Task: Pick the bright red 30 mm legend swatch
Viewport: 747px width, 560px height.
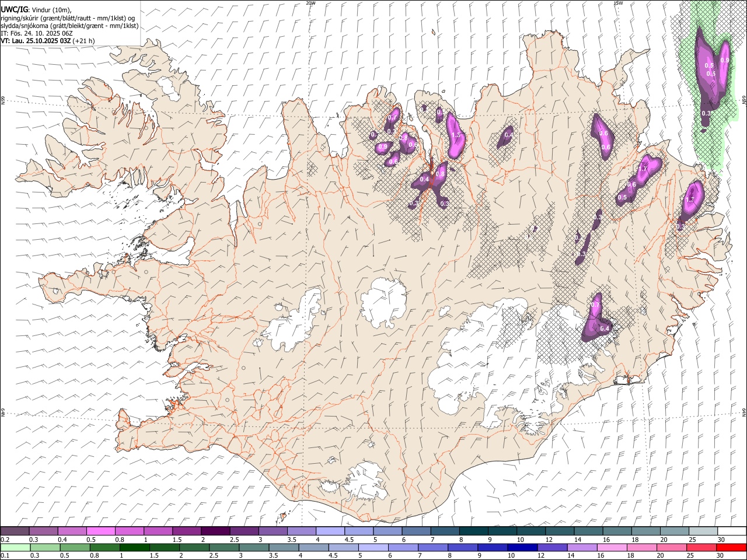Action: tap(732, 547)
